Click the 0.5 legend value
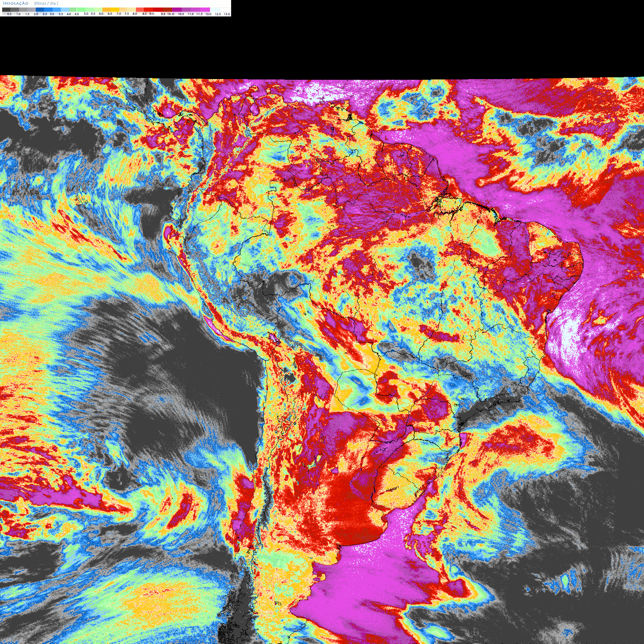The width and height of the screenshot is (644, 644). pos(9,14)
